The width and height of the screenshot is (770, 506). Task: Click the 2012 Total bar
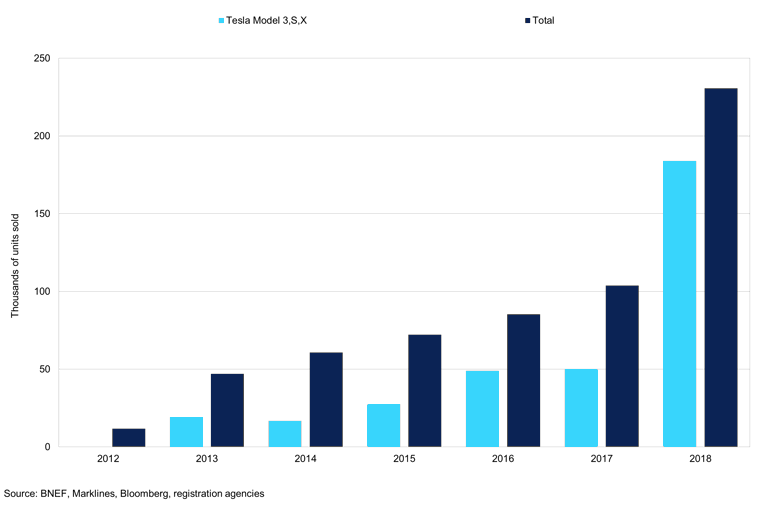coord(129,438)
